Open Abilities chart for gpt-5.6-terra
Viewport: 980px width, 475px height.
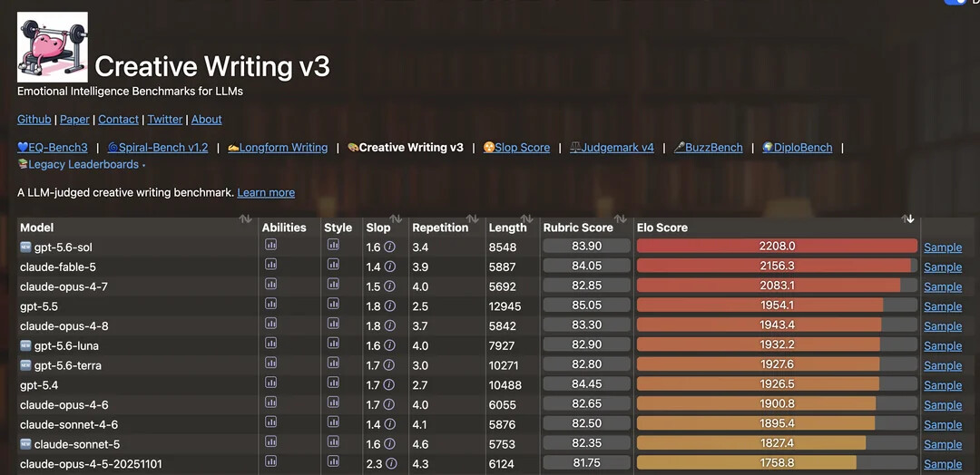tap(270, 363)
